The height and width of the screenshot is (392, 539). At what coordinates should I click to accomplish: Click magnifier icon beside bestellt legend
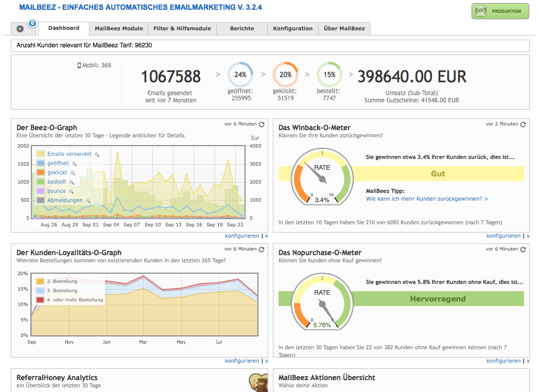72,182
